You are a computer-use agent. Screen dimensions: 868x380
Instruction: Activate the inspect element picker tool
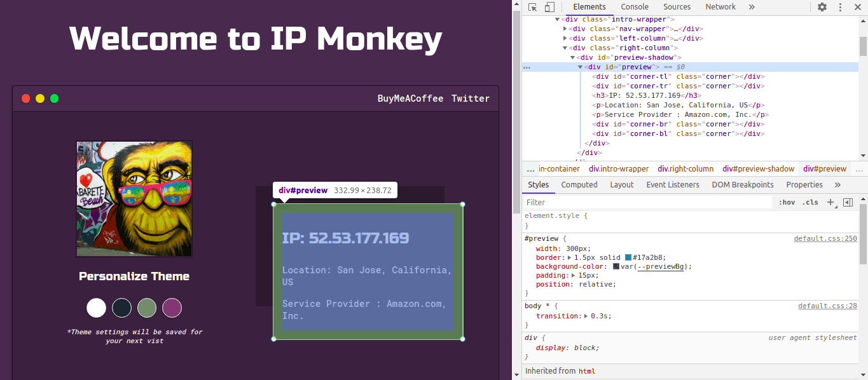(x=532, y=7)
